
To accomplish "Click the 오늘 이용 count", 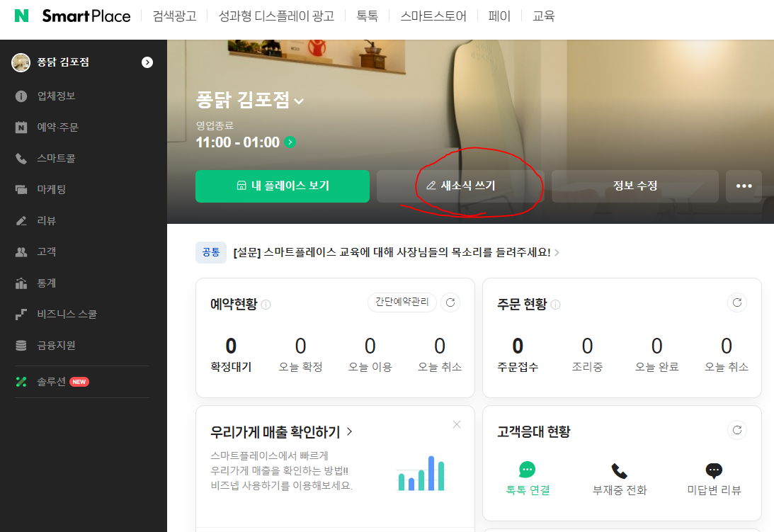I will 370,346.
